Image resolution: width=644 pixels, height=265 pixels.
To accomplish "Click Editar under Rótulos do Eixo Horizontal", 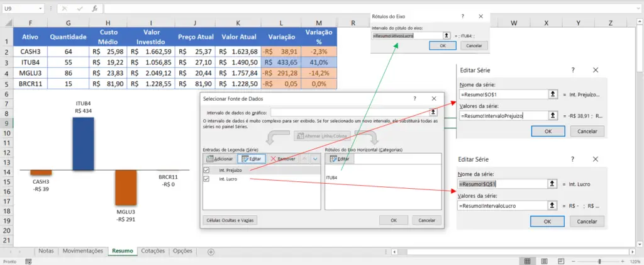I will 340,159.
